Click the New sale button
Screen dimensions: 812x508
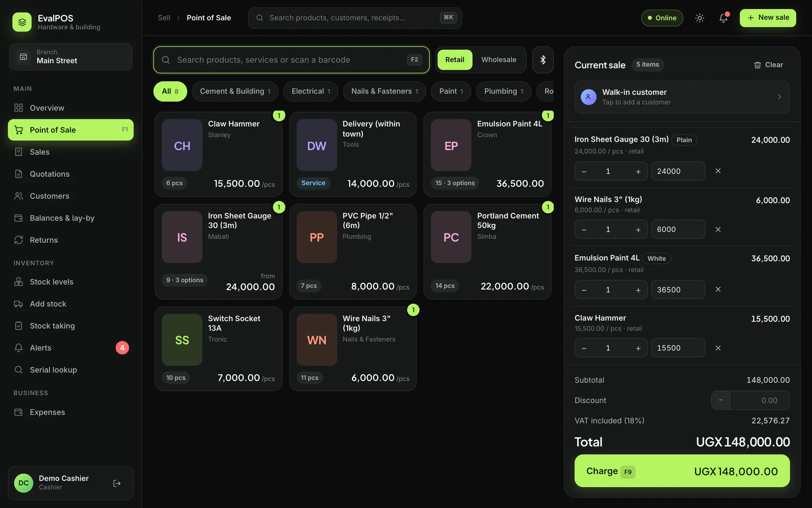point(768,18)
